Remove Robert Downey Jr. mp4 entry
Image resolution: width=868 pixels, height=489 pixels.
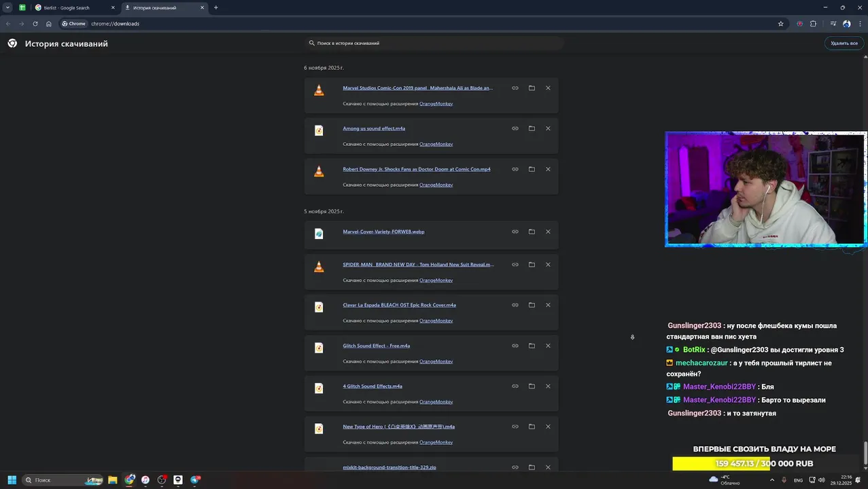(548, 169)
